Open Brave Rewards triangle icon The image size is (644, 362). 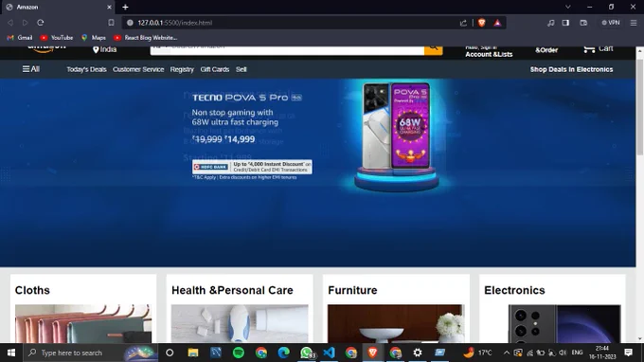tap(497, 23)
